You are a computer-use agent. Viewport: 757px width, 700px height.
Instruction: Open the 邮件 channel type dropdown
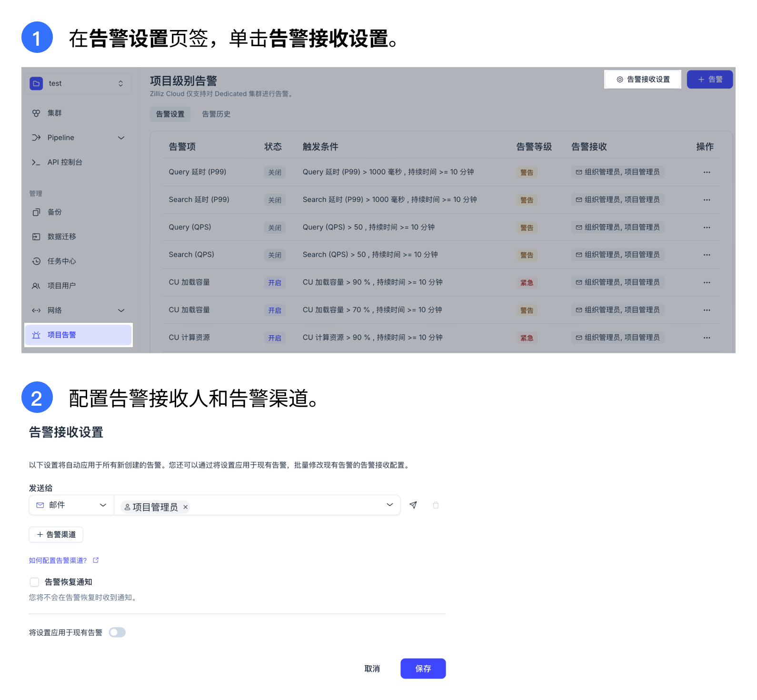point(71,505)
